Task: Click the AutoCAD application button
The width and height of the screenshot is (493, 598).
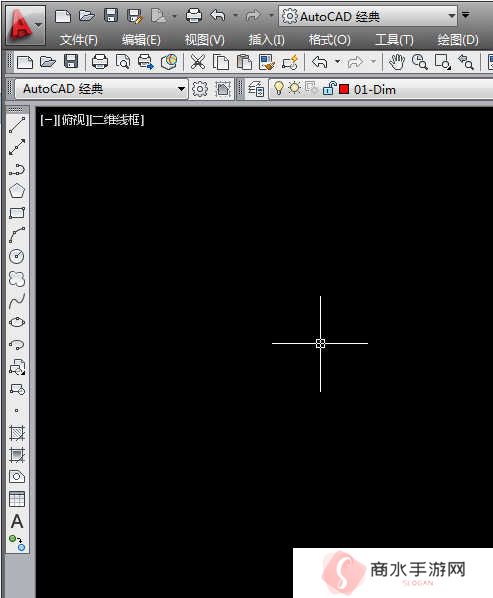Action: tap(25, 25)
